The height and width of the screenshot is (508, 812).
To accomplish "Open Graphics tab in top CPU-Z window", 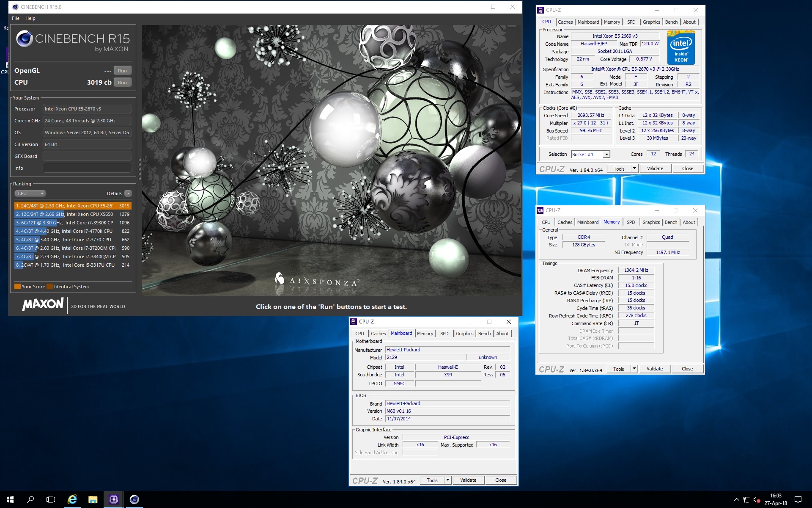I will [x=651, y=22].
